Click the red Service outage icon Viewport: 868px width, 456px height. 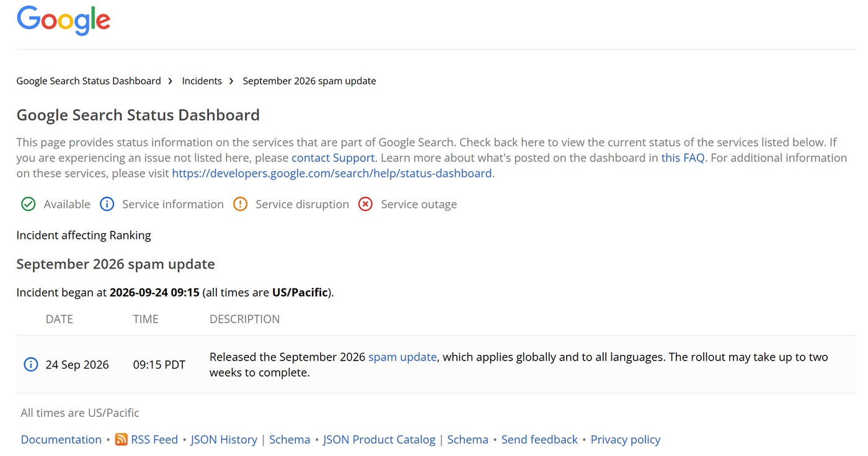[366, 204]
